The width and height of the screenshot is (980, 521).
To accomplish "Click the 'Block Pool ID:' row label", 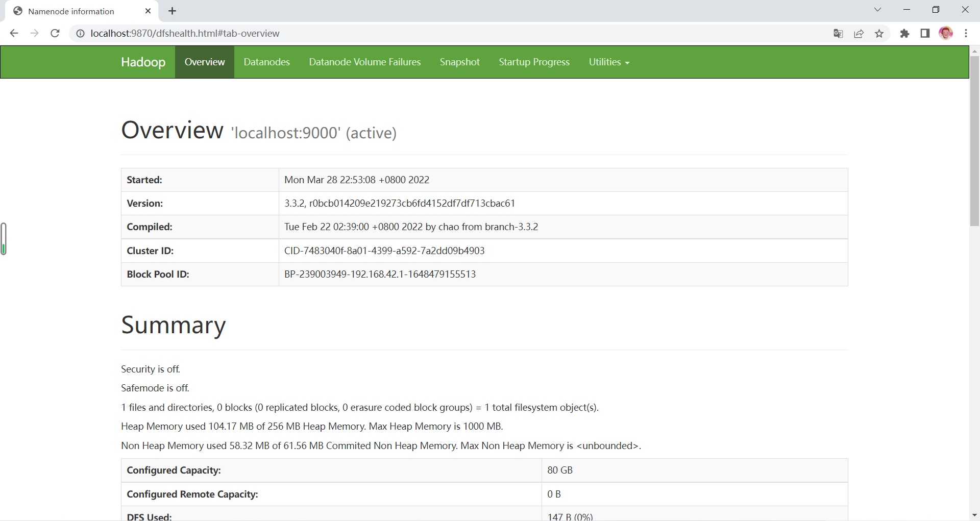I will (x=158, y=274).
